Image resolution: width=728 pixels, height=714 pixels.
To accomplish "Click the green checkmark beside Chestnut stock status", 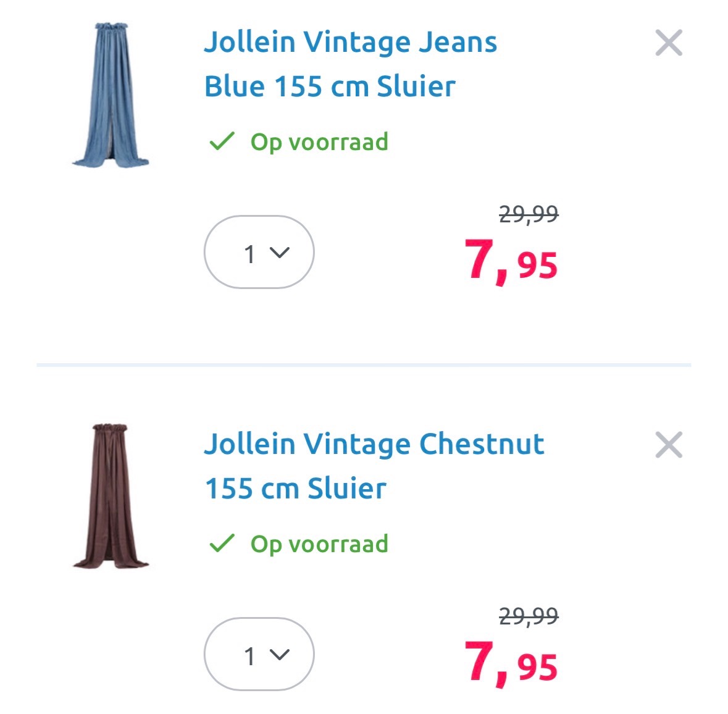I will 223,544.
